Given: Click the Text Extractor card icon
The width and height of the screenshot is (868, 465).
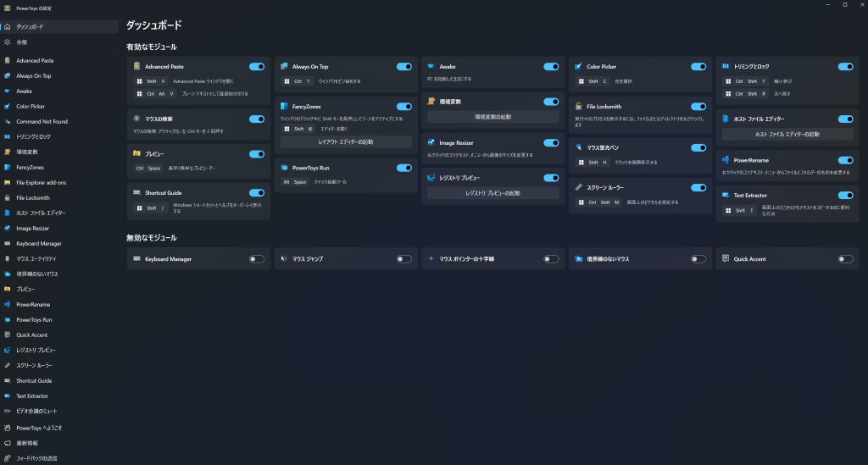Looking at the screenshot, I should [x=726, y=195].
